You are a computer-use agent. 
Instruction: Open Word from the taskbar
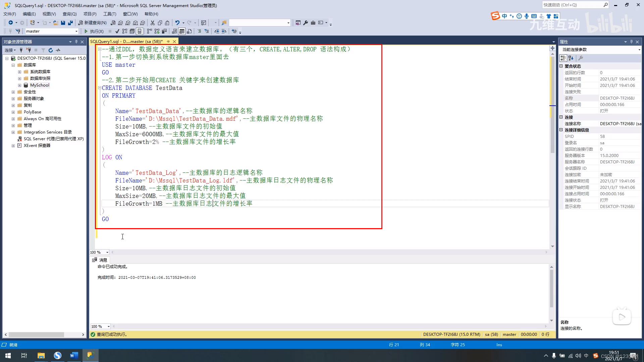coord(74,355)
